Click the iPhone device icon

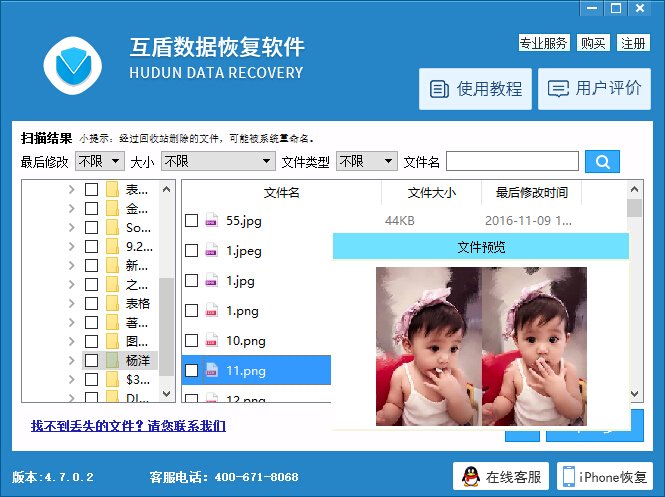click(x=569, y=477)
